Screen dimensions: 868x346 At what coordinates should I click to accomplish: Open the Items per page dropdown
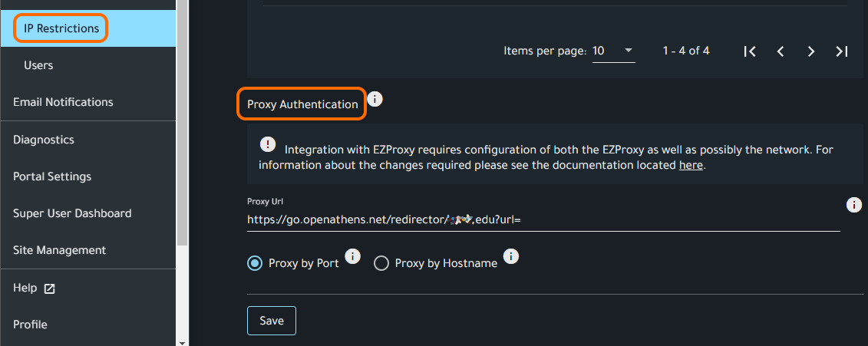pos(613,51)
